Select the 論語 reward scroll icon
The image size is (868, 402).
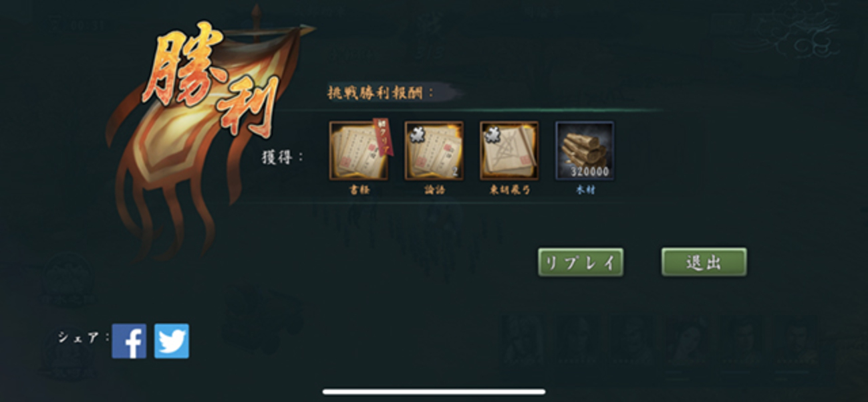[434, 150]
